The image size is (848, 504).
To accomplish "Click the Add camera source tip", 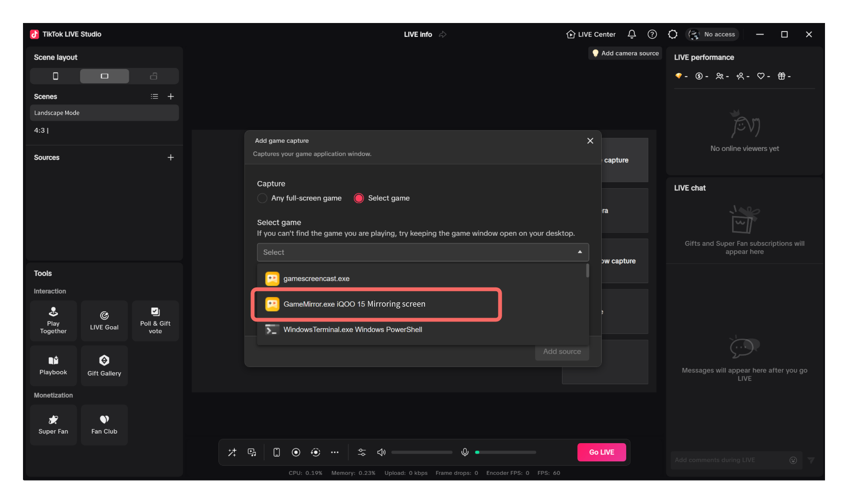I will pyautogui.click(x=625, y=53).
